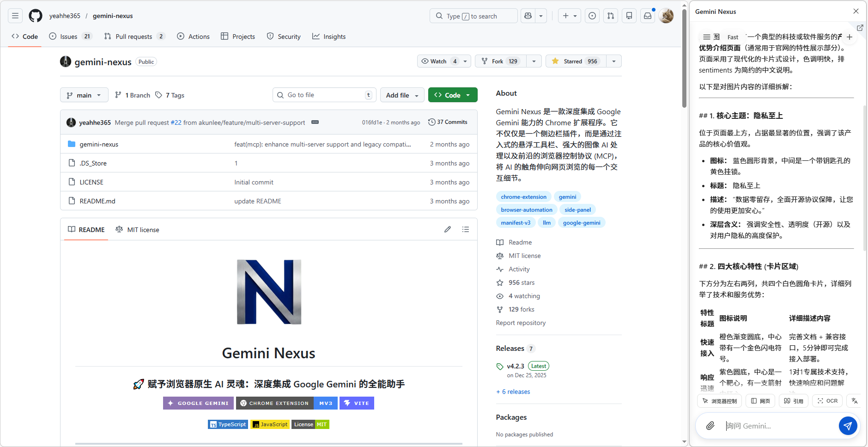This screenshot has width=868, height=447.
Task: View the 37 Commits history
Action: (x=448, y=122)
